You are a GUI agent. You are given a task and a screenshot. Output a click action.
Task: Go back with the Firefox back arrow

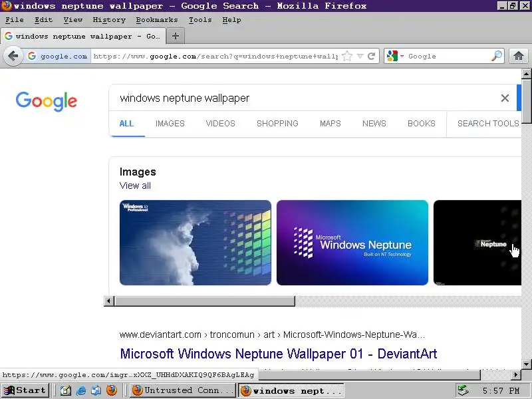pos(13,56)
